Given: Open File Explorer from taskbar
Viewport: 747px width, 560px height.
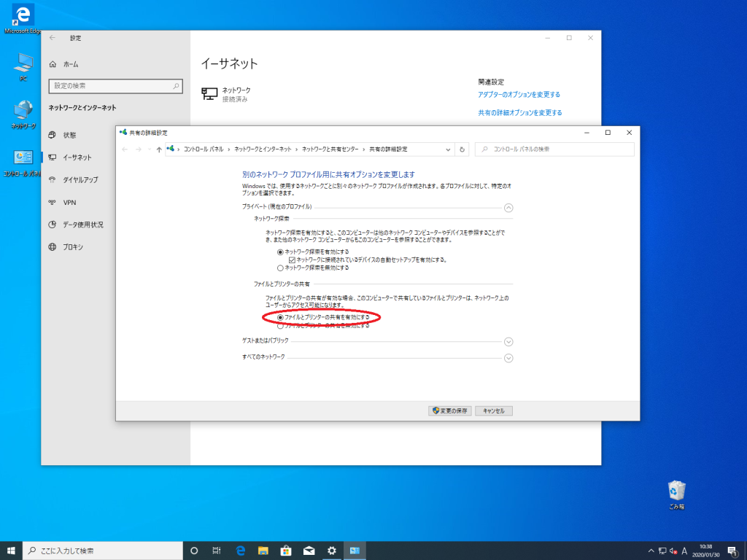Looking at the screenshot, I should (263, 551).
